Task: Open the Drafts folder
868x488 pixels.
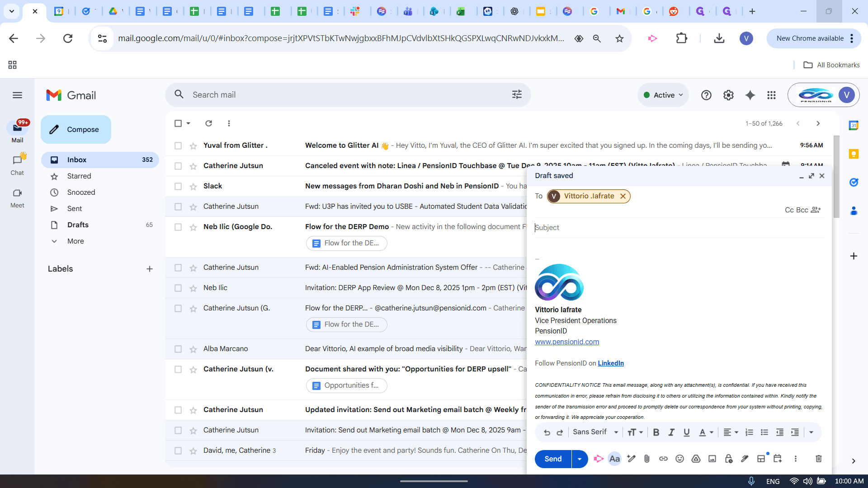Action: click(78, 225)
